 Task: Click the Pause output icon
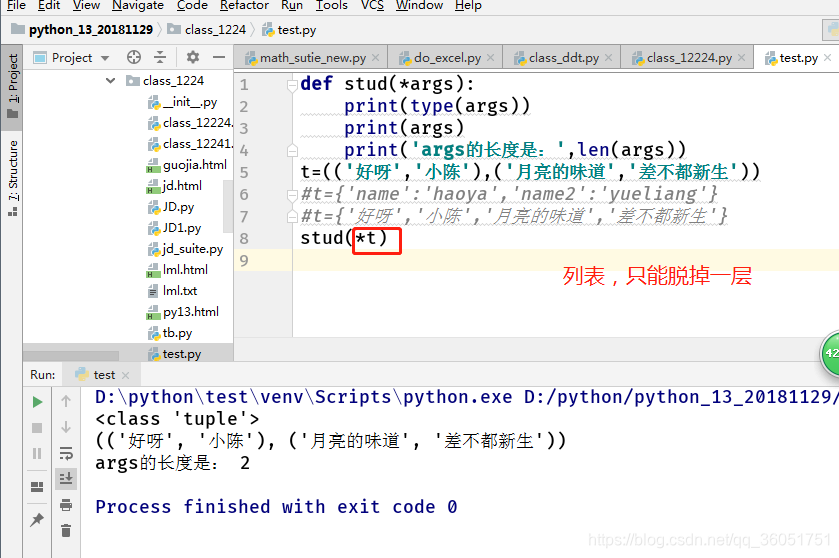point(37,454)
